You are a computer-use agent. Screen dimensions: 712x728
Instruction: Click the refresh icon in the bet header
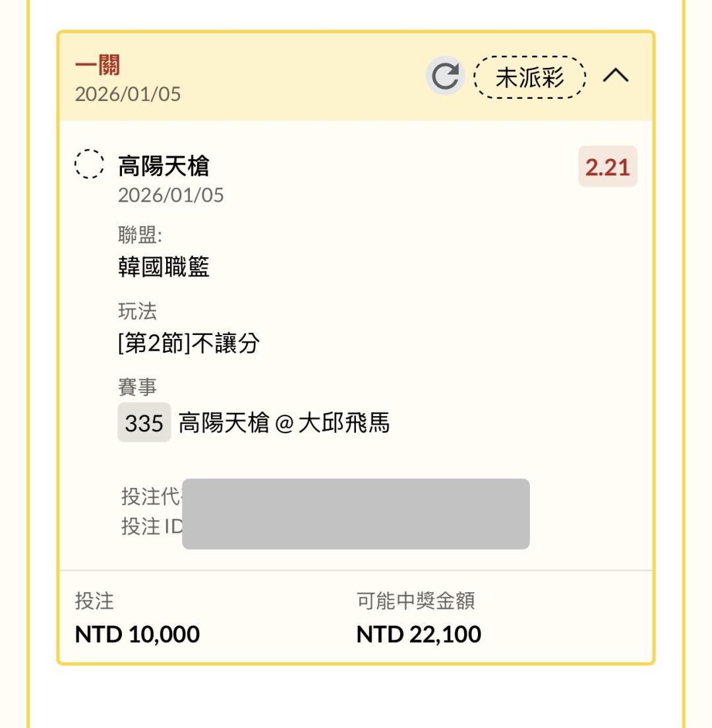tap(445, 77)
